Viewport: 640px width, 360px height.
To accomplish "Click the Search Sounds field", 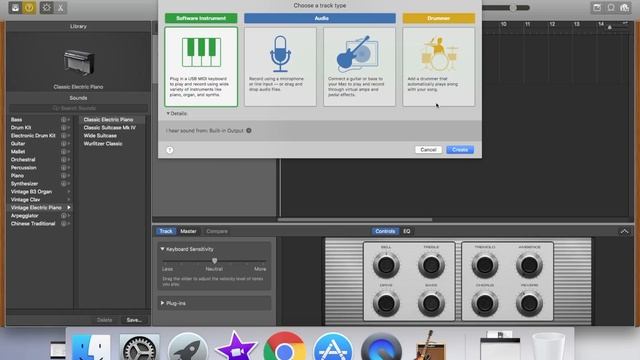I will point(78,108).
